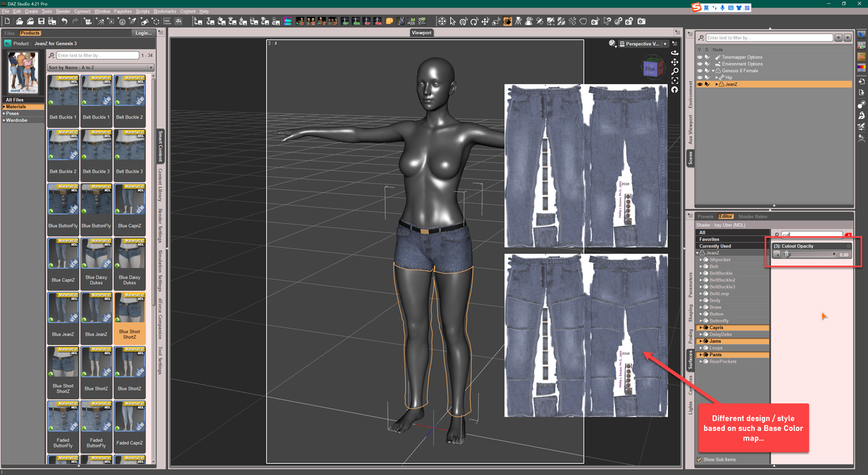Toggle selectability of Tonemapper Options
Viewport: 868px width, 475px height.
[707, 57]
